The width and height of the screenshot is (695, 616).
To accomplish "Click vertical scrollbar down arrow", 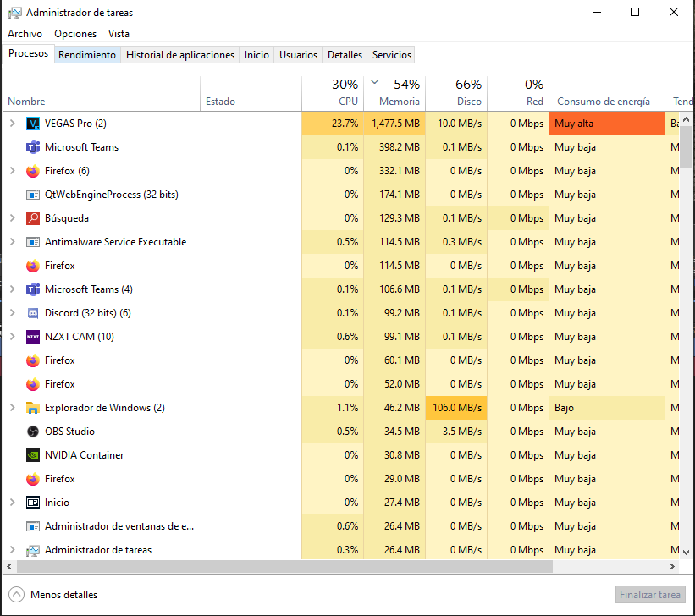I will coord(687,553).
